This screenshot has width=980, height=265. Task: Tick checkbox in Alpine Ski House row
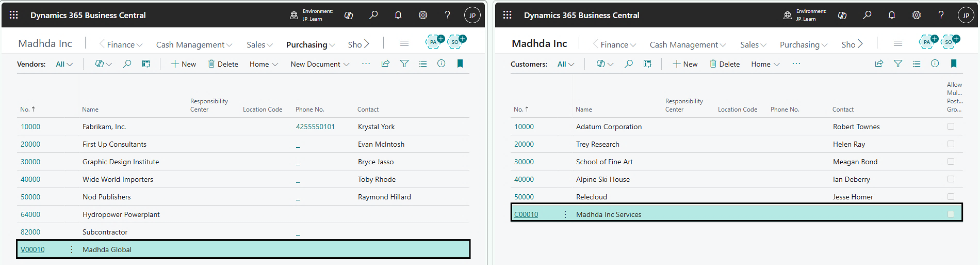click(x=951, y=179)
